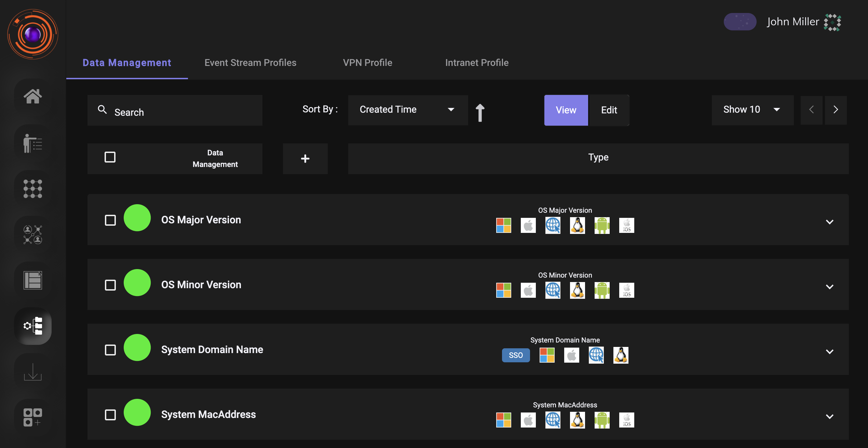
Task: Click Android icon in System MacAddress row
Action: (602, 420)
